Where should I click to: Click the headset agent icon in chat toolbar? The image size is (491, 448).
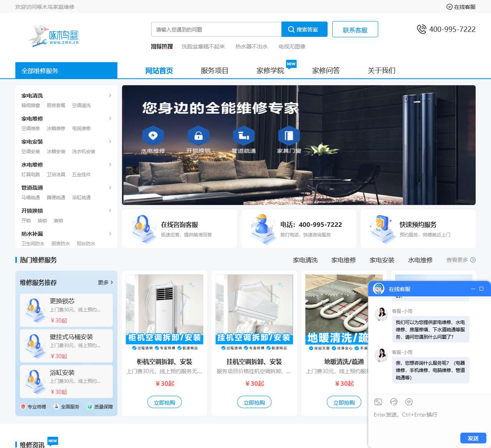click(x=394, y=402)
